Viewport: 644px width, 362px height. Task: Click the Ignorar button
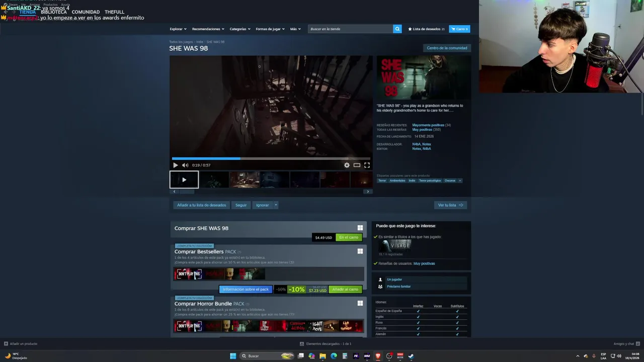[x=263, y=205]
